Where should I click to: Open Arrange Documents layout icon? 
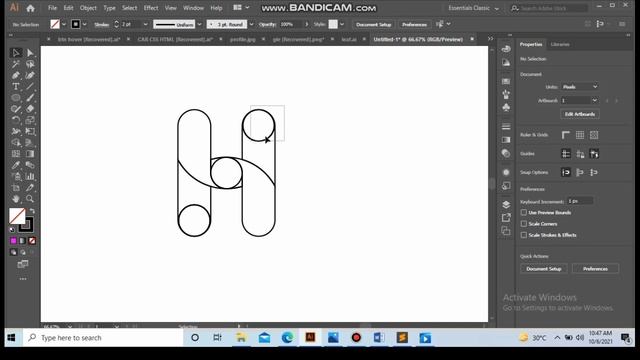tap(237, 8)
